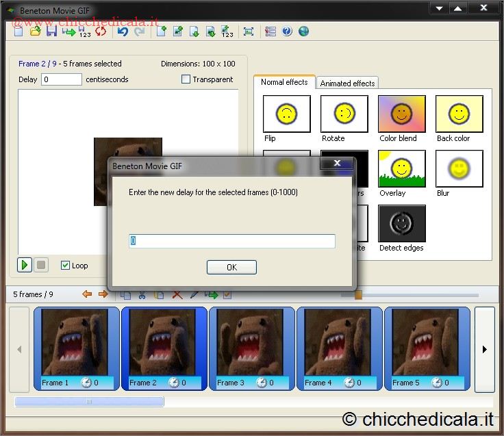The height and width of the screenshot is (436, 504).
Task: Click the Save floppy disk icon
Action: point(52,31)
